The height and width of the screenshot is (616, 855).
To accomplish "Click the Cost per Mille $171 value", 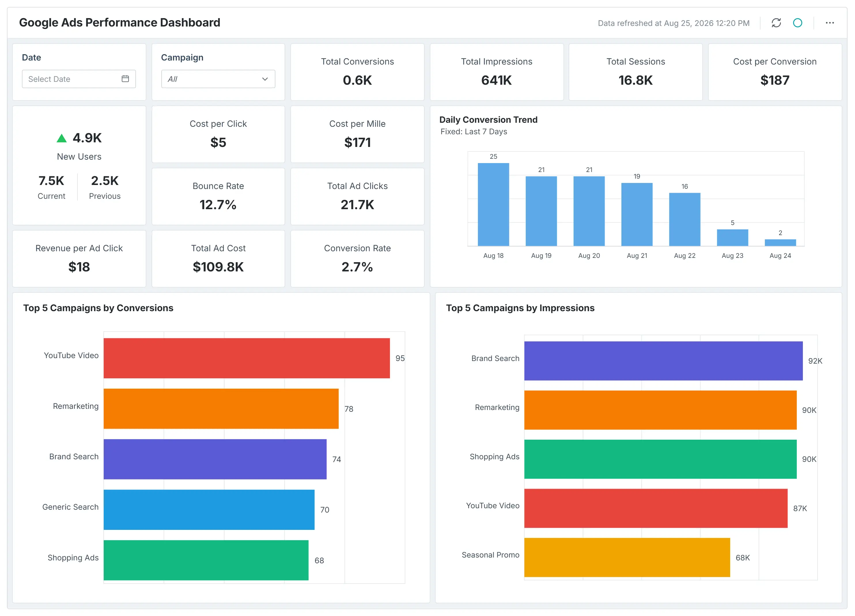I will [357, 143].
